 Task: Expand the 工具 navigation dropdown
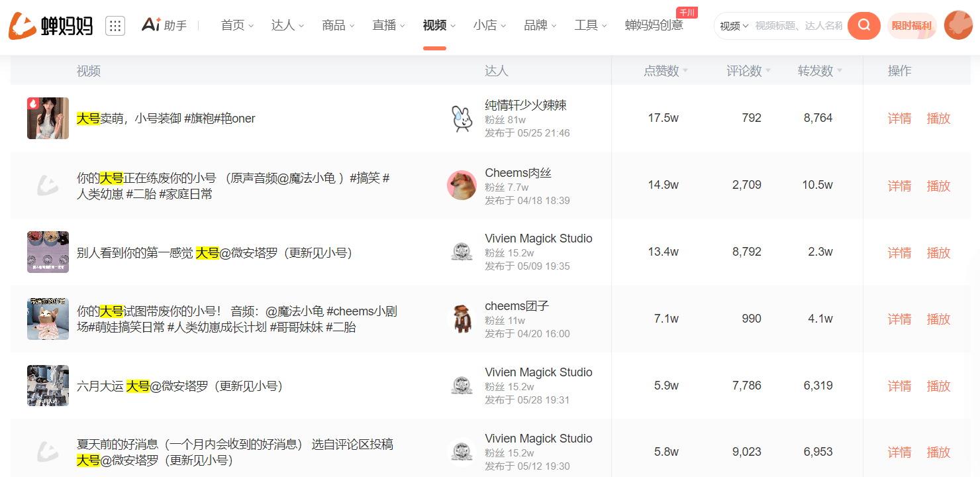591,25
